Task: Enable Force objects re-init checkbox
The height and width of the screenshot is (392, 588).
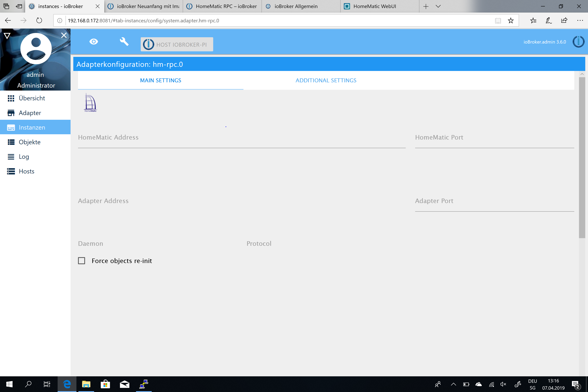Action: [82, 261]
